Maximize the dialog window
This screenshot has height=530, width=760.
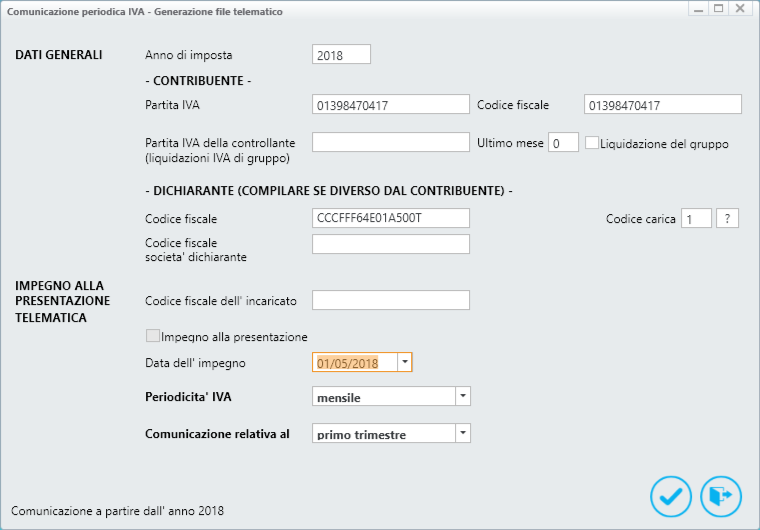pos(719,9)
